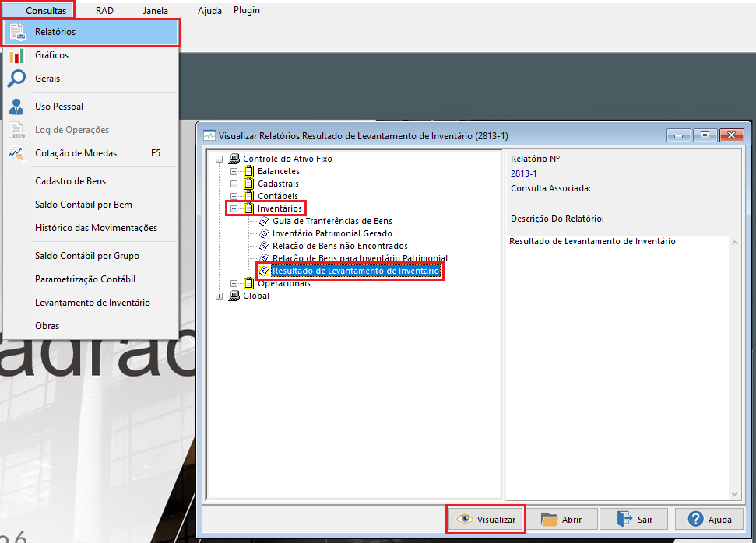Image resolution: width=756 pixels, height=543 pixels.
Task: Click the Ajuda button in dialog
Action: [709, 520]
